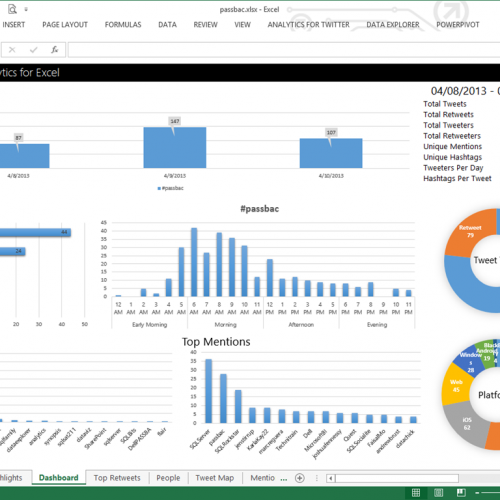Click the Hashtags Per Tweet label
The height and width of the screenshot is (500, 500).
[457, 179]
